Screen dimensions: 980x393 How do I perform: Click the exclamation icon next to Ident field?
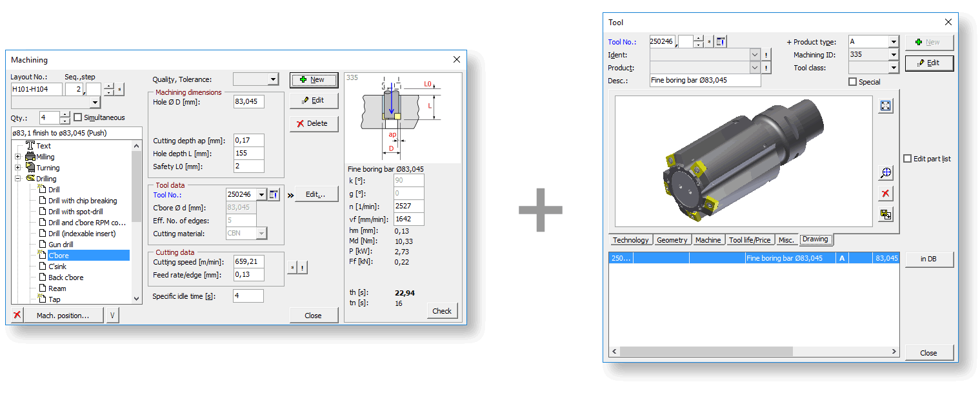766,55
